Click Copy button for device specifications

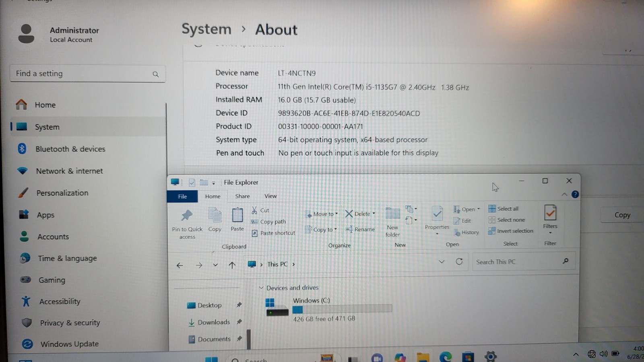(622, 215)
